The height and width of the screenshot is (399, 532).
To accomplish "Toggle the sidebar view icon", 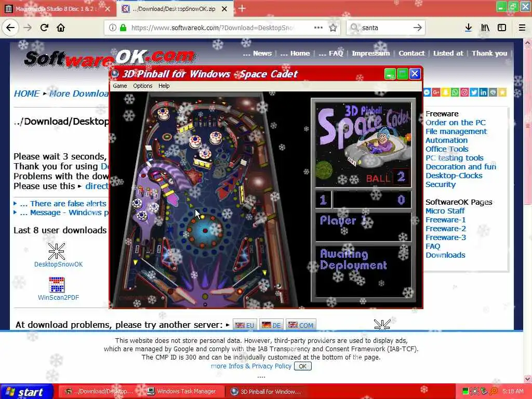I will 502,28.
